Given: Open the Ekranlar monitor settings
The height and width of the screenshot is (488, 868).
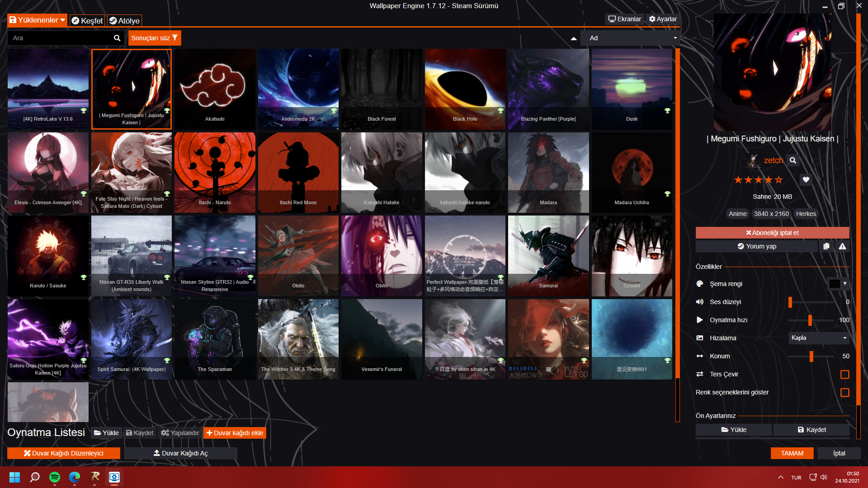Looking at the screenshot, I should (x=624, y=19).
